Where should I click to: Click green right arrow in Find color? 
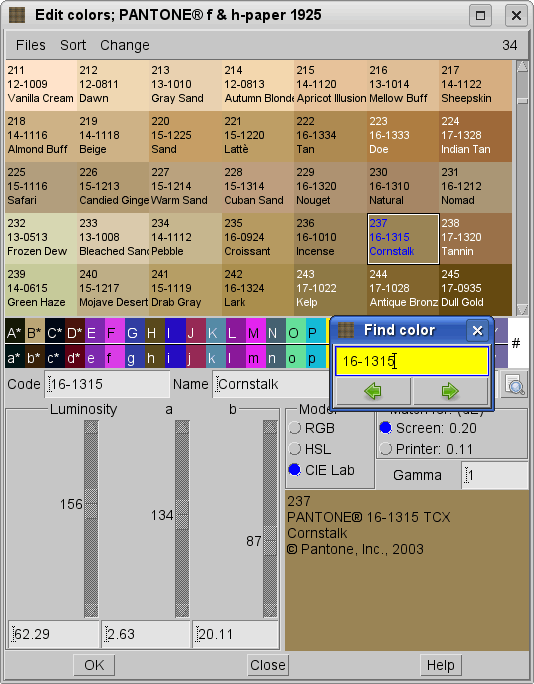[450, 391]
